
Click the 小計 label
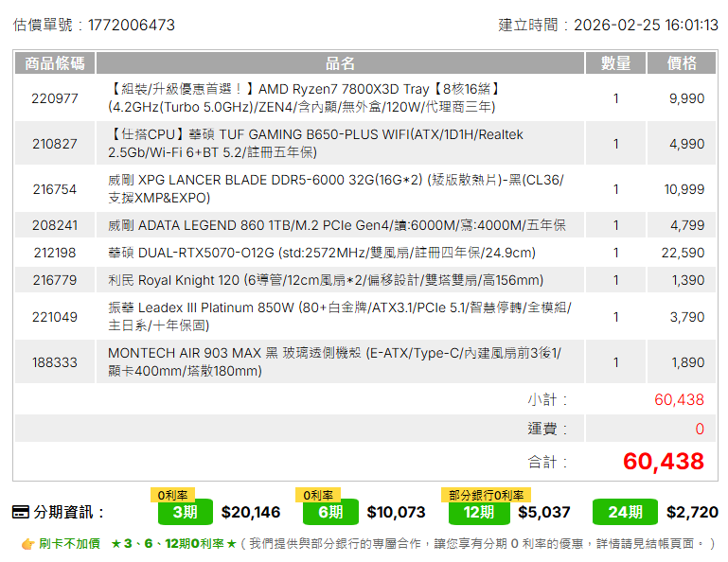click(547, 399)
